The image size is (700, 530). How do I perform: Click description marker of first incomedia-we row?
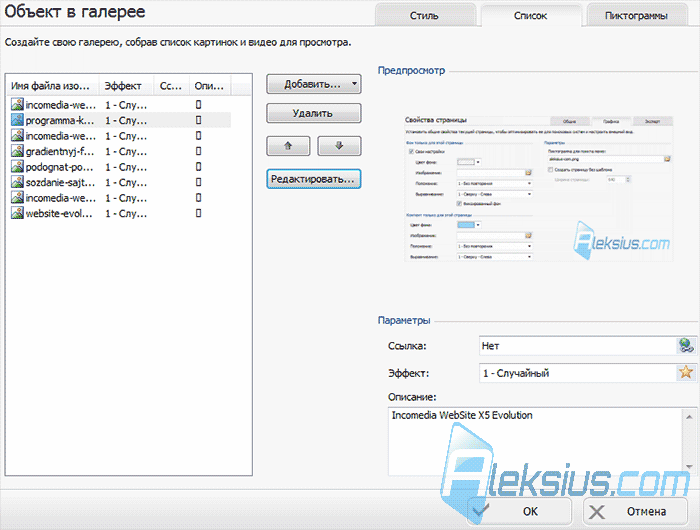(199, 104)
